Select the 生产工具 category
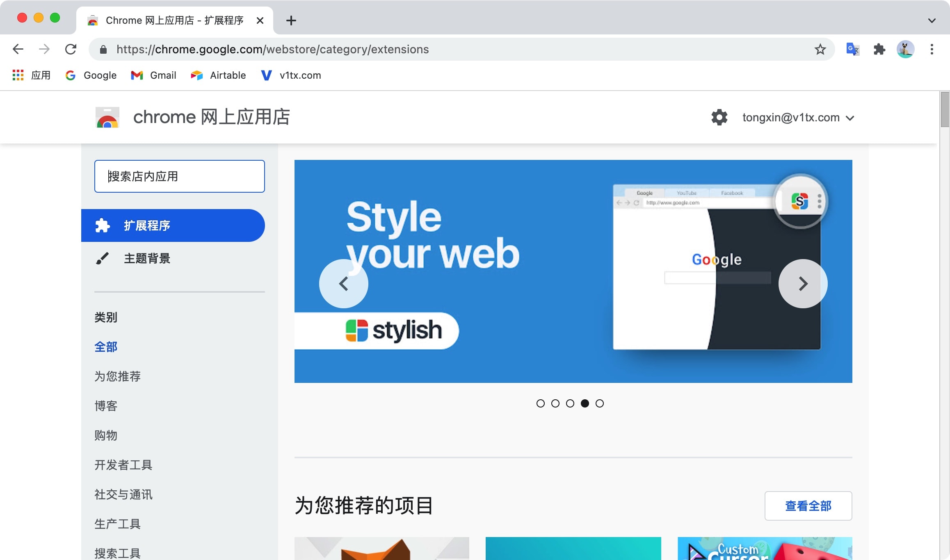Image resolution: width=950 pixels, height=560 pixels. click(117, 524)
